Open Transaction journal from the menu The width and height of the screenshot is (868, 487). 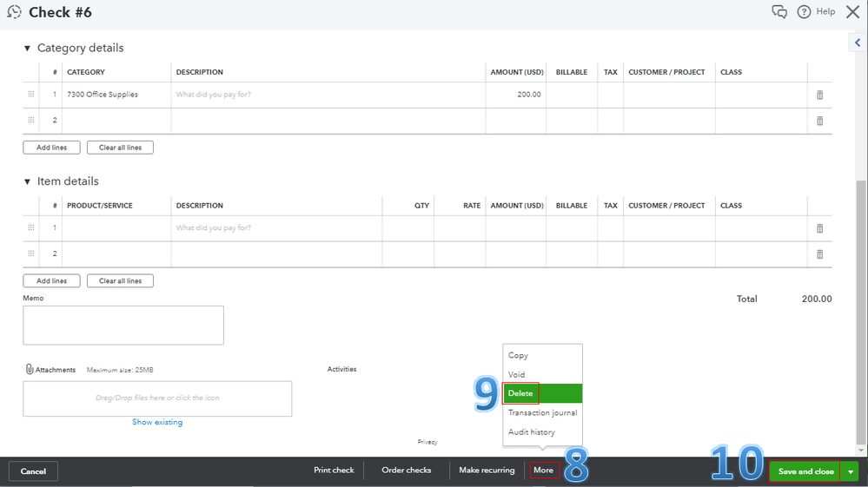click(x=542, y=412)
